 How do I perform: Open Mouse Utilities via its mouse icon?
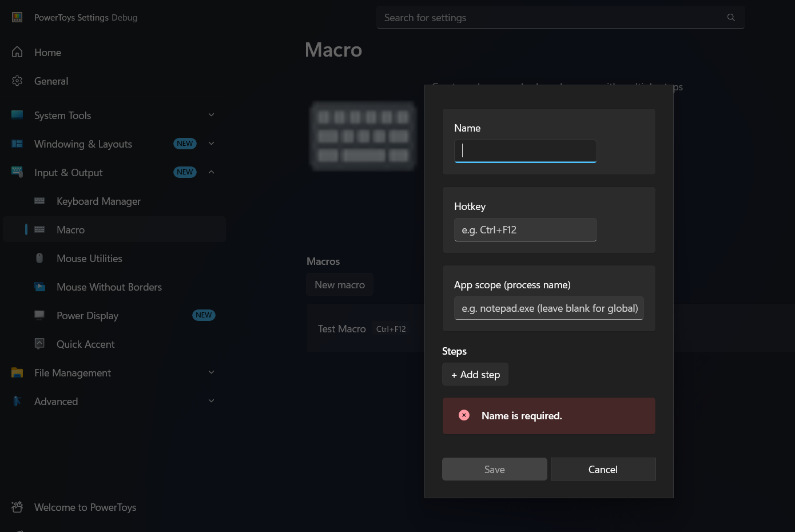click(39, 258)
